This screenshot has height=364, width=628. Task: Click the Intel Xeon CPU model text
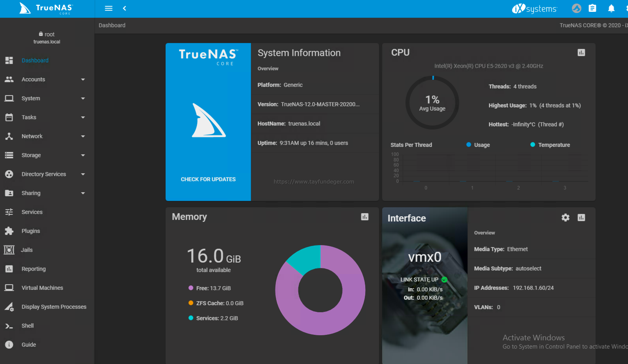tap(488, 66)
